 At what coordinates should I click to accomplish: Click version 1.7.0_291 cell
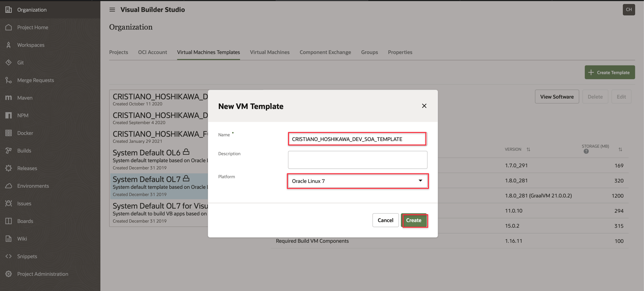(x=516, y=165)
